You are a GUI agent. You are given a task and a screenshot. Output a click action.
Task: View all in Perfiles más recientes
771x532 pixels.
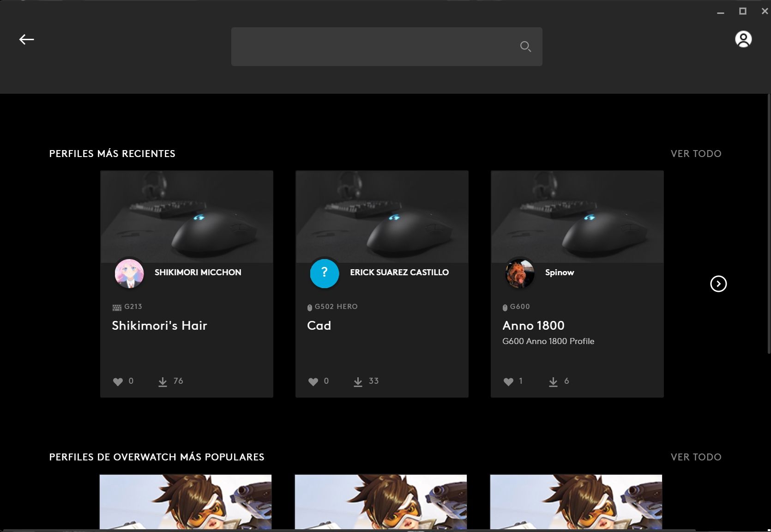[x=696, y=154]
